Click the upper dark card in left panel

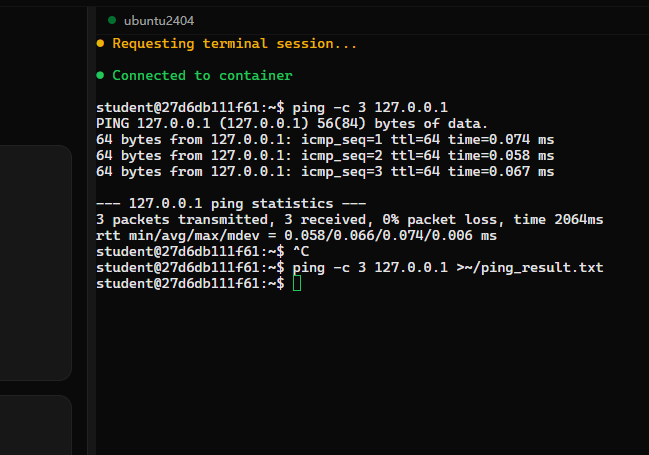tap(36, 262)
